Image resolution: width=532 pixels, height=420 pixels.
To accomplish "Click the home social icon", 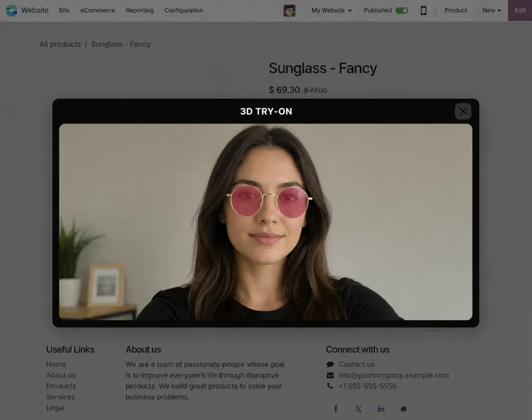I will [x=403, y=409].
